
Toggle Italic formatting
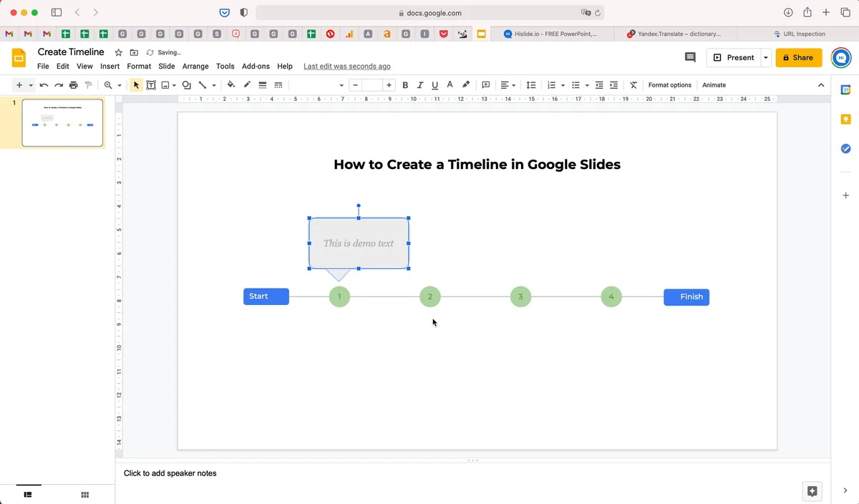tap(420, 85)
